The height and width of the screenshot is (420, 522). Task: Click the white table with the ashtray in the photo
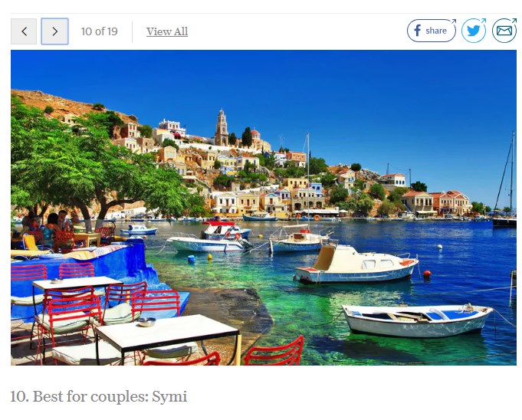coord(167,334)
